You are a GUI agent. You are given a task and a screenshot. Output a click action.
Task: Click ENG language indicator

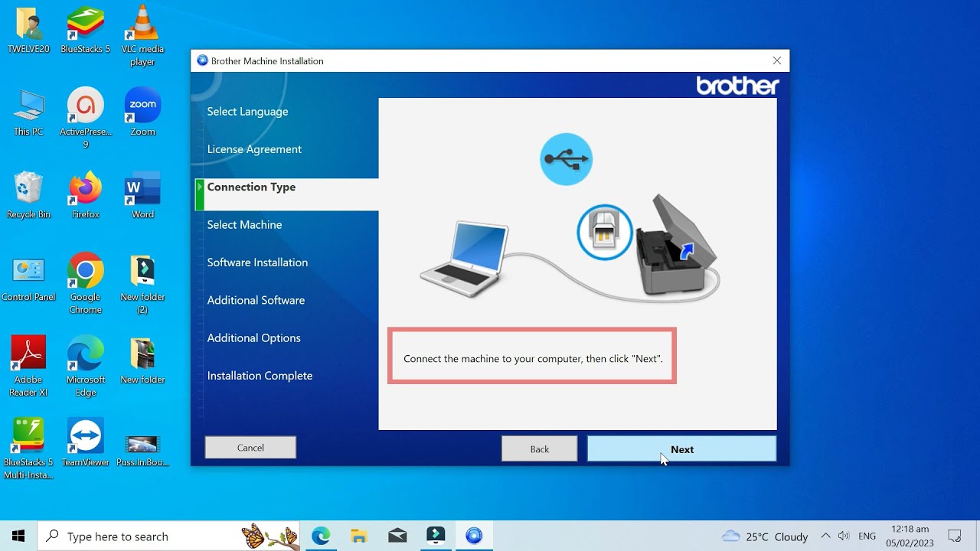tap(867, 536)
